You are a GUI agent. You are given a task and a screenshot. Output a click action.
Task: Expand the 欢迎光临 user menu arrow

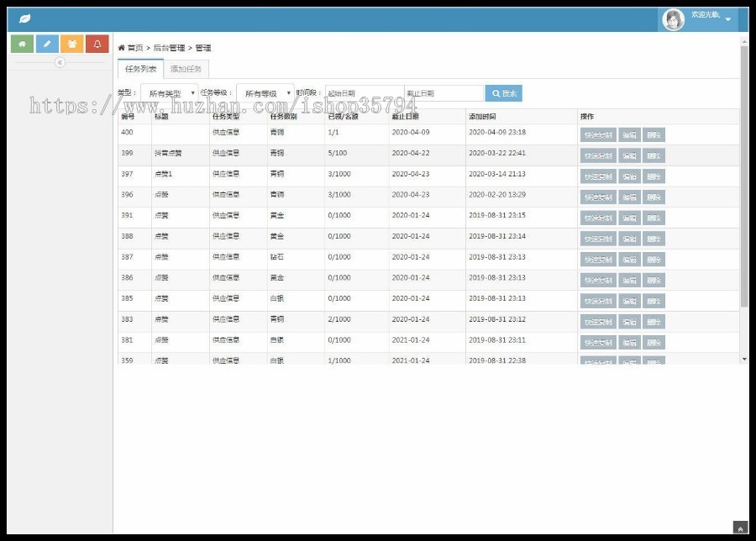(728, 19)
